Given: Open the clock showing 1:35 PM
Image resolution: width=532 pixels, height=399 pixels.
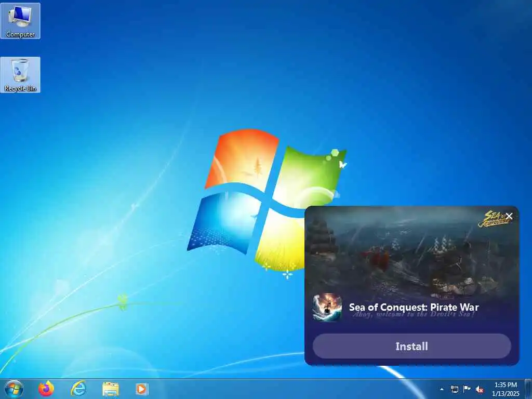Looking at the screenshot, I should tap(506, 389).
